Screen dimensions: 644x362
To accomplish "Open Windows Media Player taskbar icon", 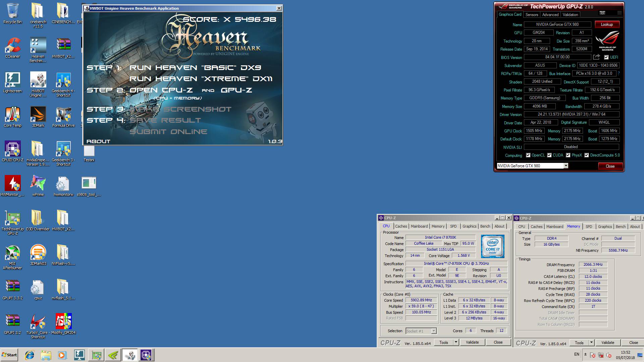I will point(62,355).
